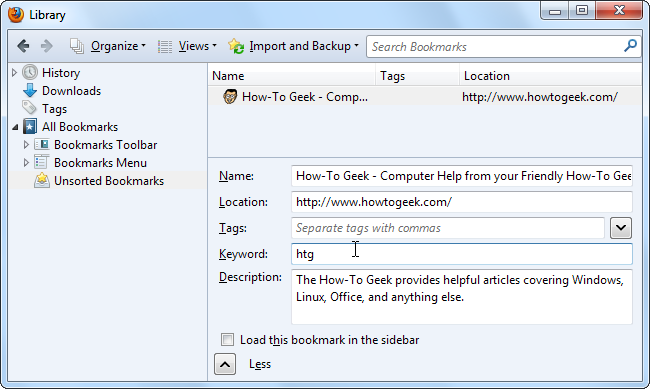Select History in the sidebar

point(61,73)
